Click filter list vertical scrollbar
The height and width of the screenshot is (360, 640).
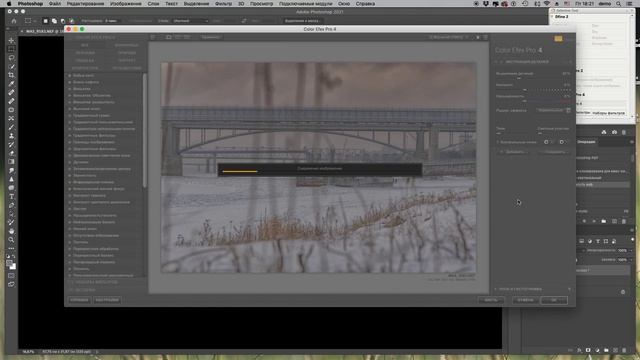click(144, 131)
